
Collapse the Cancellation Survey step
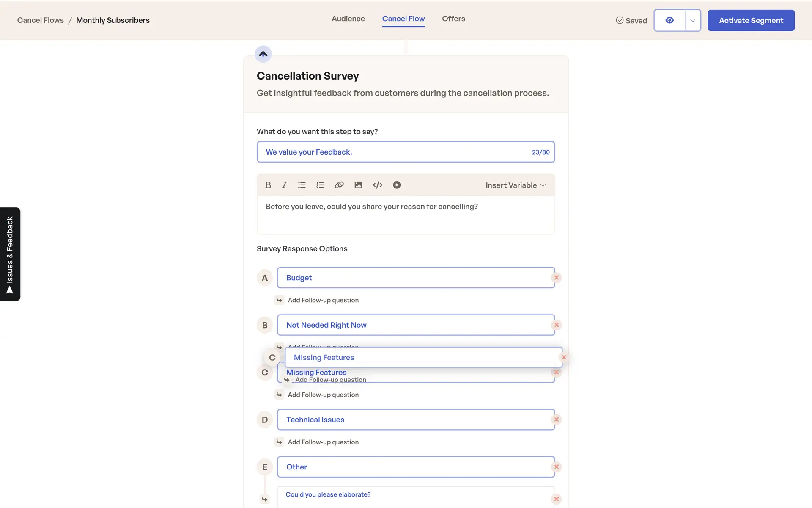coord(263,54)
